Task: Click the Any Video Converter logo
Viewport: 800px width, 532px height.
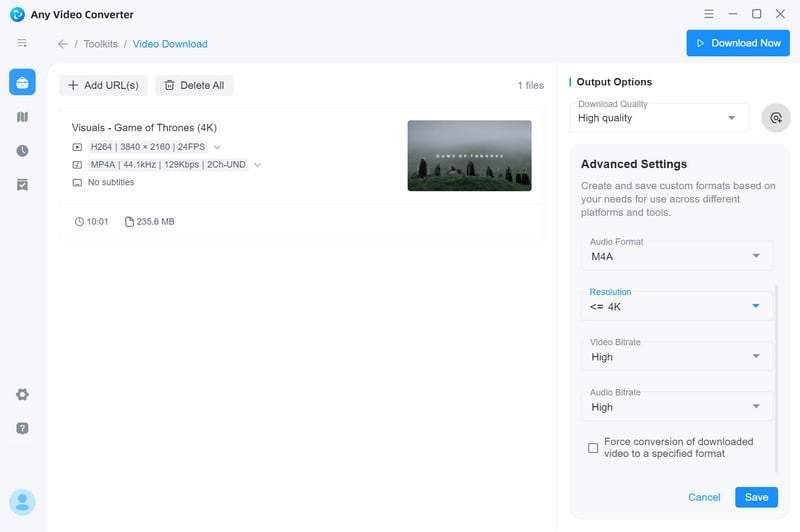Action: coord(17,14)
